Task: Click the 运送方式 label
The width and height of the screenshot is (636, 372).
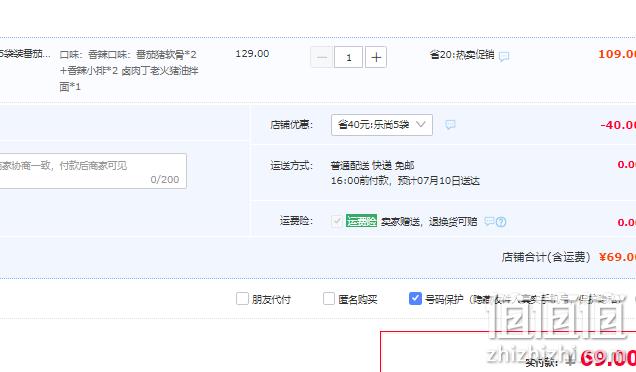Action: 292,166
